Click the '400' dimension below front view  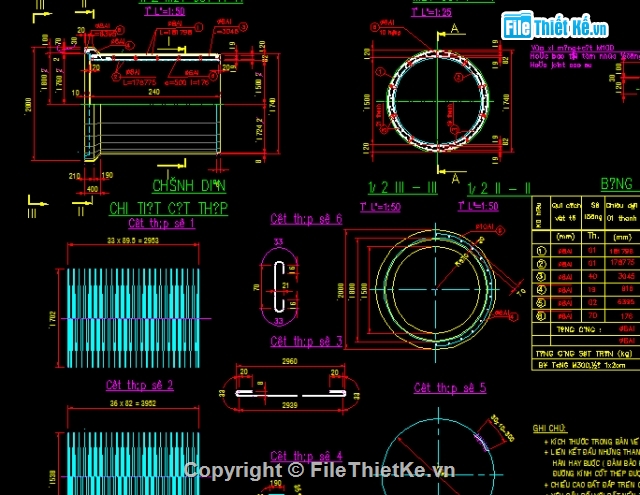click(93, 189)
